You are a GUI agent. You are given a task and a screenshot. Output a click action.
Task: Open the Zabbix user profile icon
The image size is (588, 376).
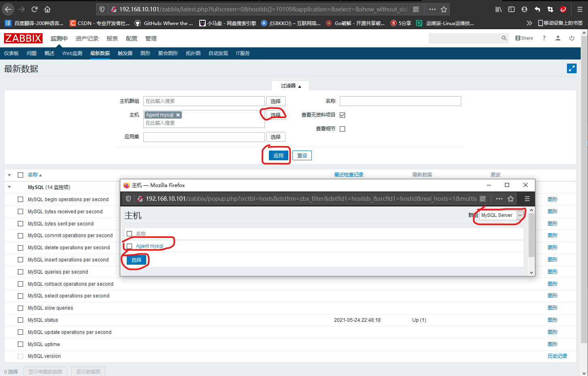point(558,38)
